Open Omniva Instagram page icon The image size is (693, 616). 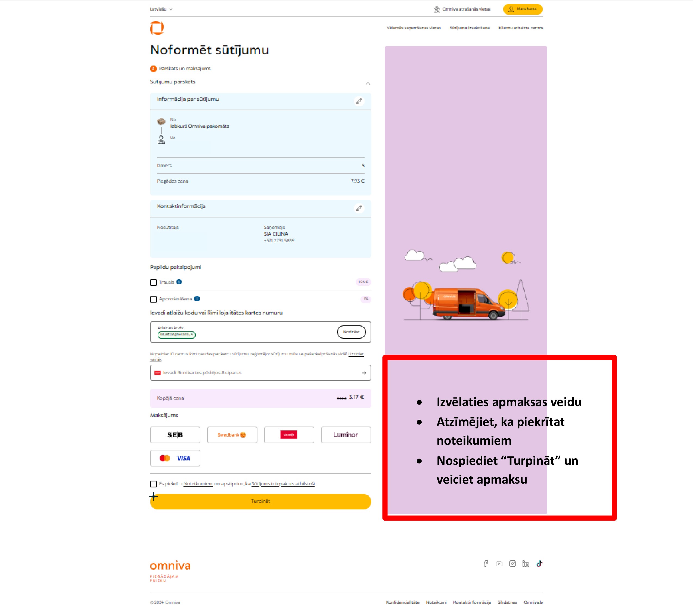tap(512, 564)
